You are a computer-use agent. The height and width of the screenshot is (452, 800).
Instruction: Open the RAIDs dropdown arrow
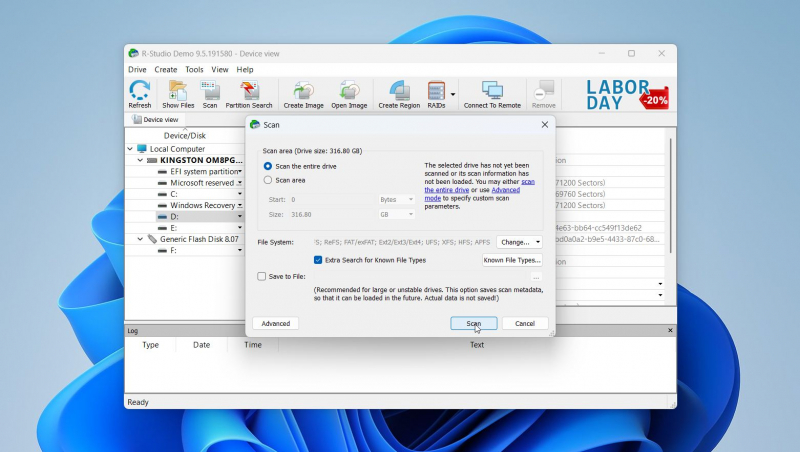point(453,94)
